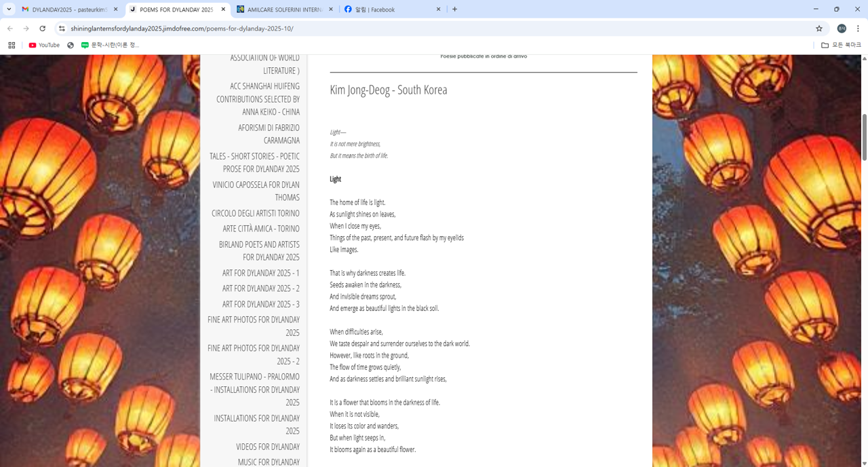Open VIDEOS FOR DYLANDAY link
868x467 pixels.
click(268, 447)
